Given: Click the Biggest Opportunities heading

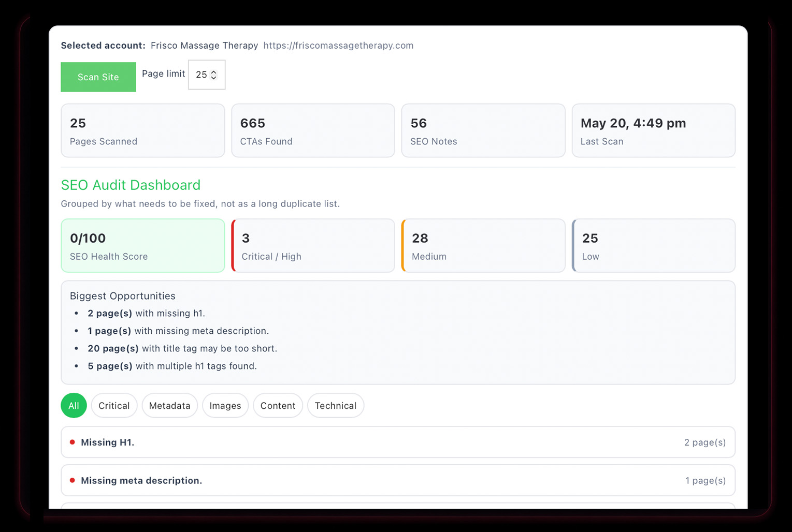Looking at the screenshot, I should pos(123,296).
